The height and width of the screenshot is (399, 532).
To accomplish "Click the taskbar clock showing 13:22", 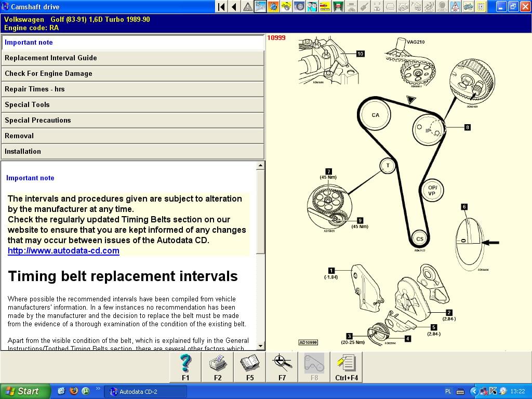I will tap(518, 392).
